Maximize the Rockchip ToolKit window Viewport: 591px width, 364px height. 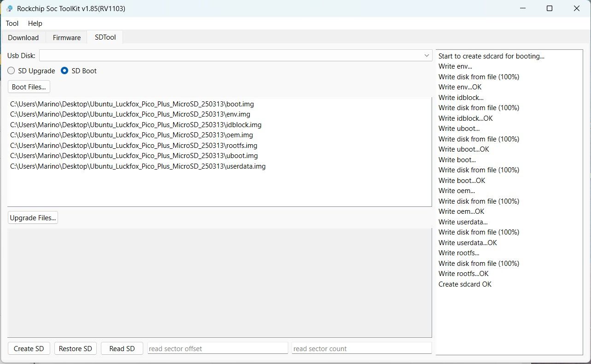pyautogui.click(x=549, y=8)
